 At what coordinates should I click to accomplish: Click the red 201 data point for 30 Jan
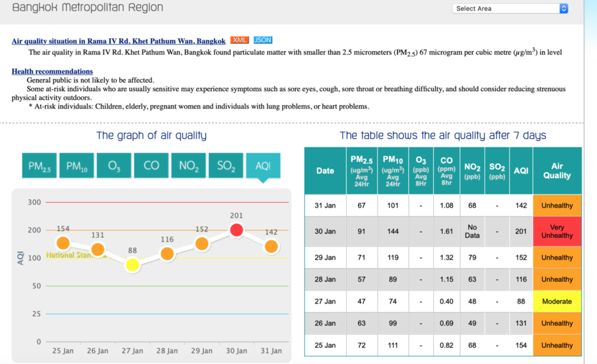coord(236,230)
